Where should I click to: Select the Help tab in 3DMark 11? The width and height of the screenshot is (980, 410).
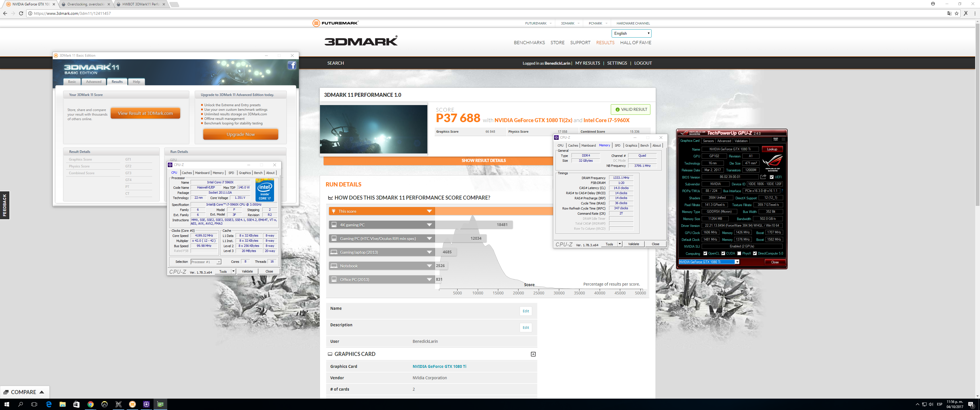[x=136, y=82]
